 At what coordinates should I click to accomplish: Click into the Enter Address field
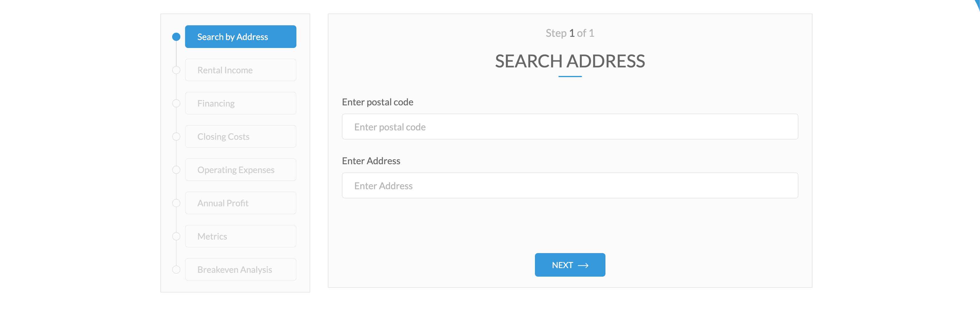click(570, 186)
